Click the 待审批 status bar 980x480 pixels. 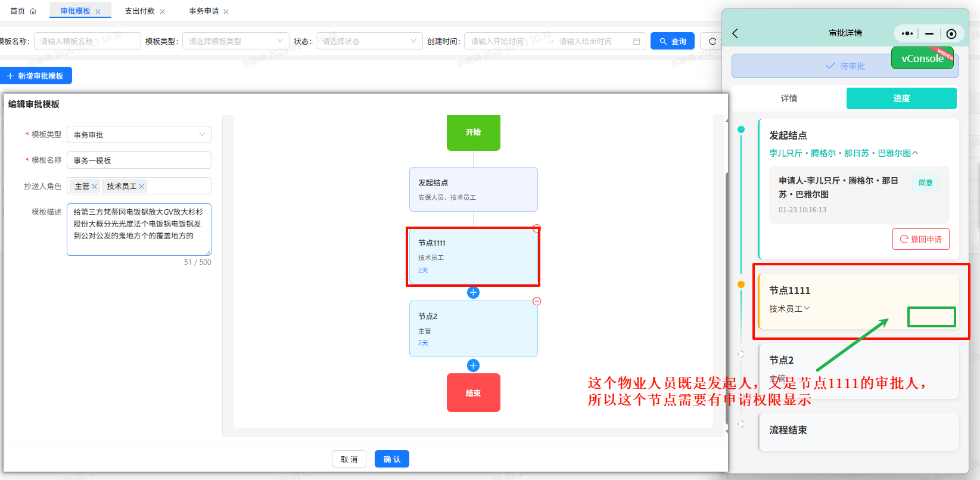845,66
